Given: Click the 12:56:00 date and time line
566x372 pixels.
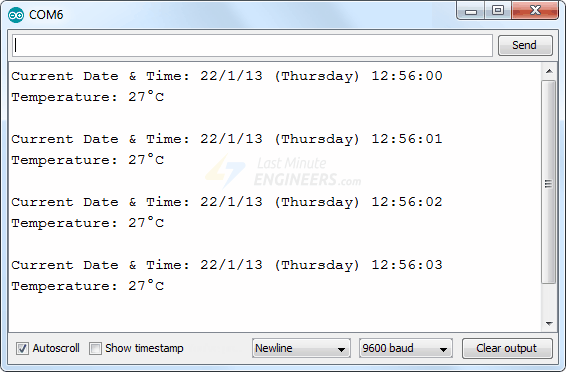Looking at the screenshot, I should (227, 76).
